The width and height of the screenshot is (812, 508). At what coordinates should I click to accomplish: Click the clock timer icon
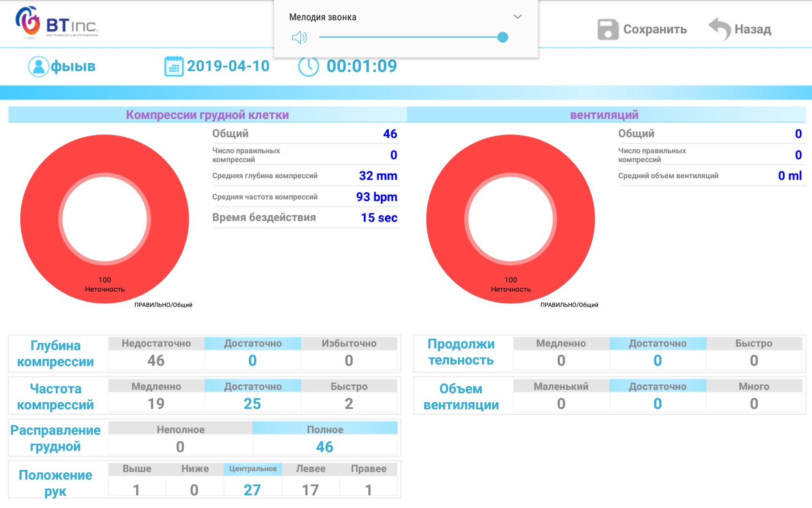click(309, 66)
